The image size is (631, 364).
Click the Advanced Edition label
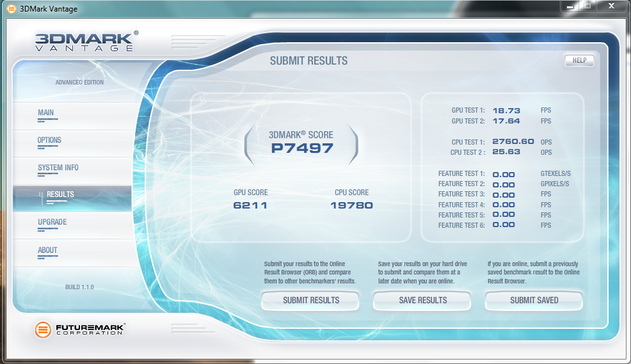pos(79,83)
